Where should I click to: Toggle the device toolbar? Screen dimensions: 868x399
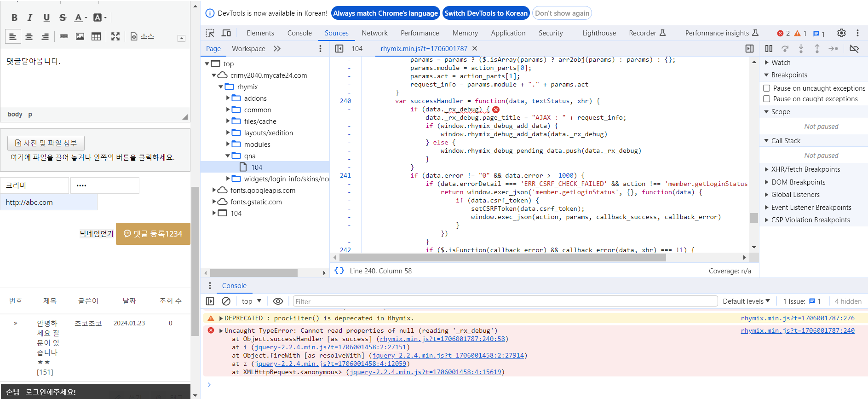(x=226, y=33)
